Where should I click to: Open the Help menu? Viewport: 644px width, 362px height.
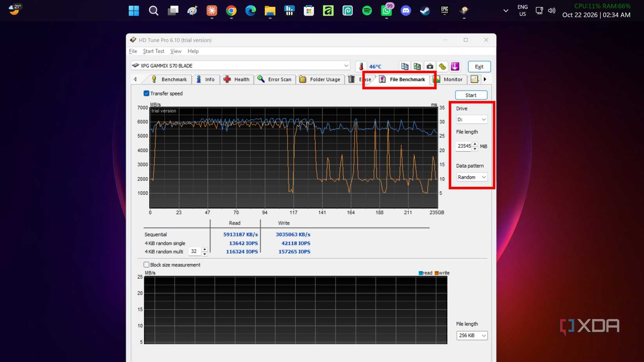tap(193, 51)
